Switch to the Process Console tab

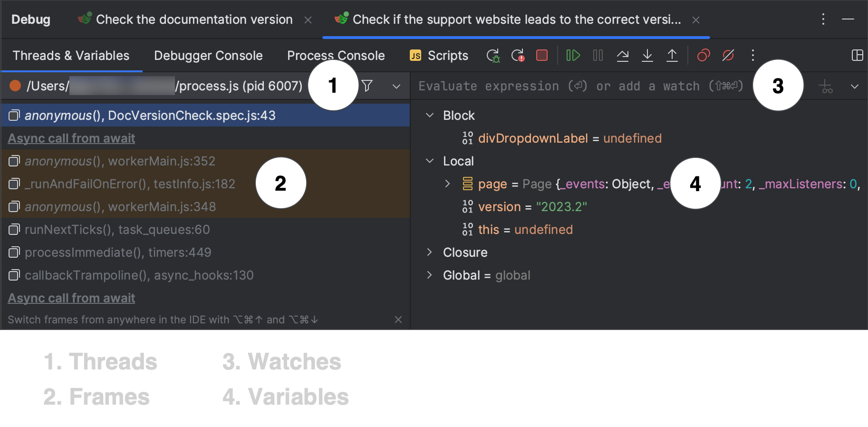pos(336,55)
